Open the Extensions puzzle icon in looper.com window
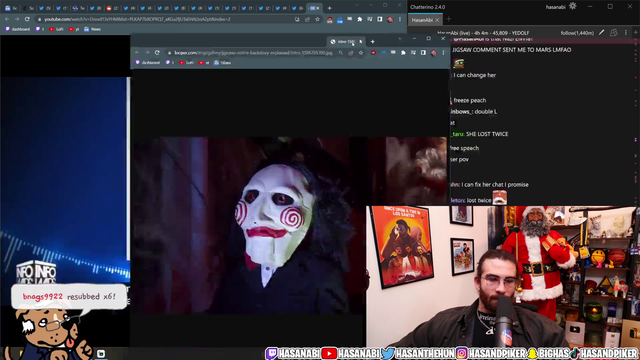640x360 pixels. tap(403, 53)
